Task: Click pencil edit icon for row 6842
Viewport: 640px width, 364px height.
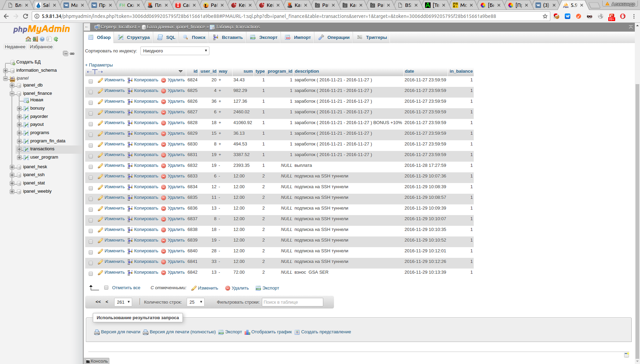Action: [x=100, y=273]
